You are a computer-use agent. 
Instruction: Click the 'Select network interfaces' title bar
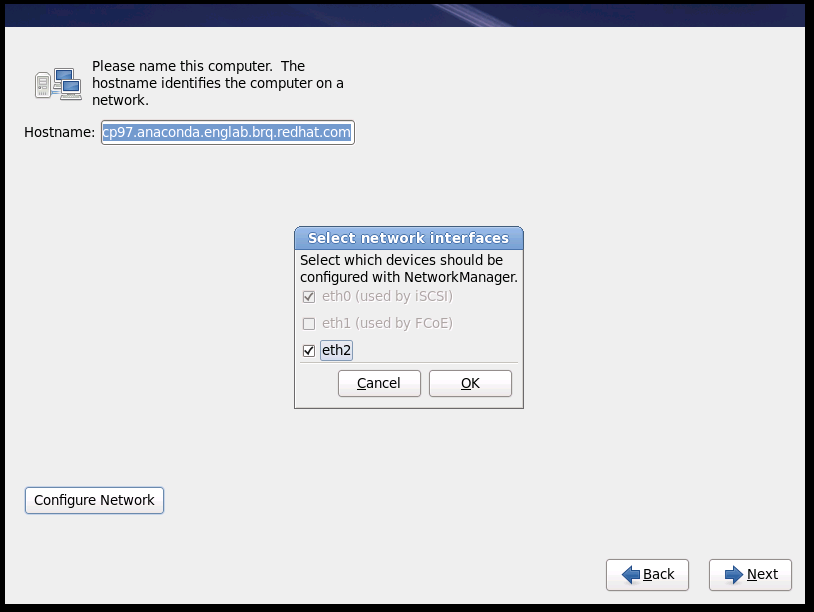(x=409, y=238)
